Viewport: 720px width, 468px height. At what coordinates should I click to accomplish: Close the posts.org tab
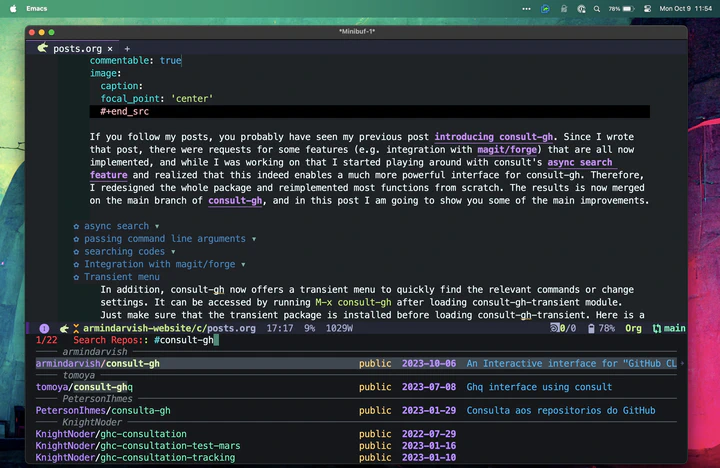(x=110, y=49)
